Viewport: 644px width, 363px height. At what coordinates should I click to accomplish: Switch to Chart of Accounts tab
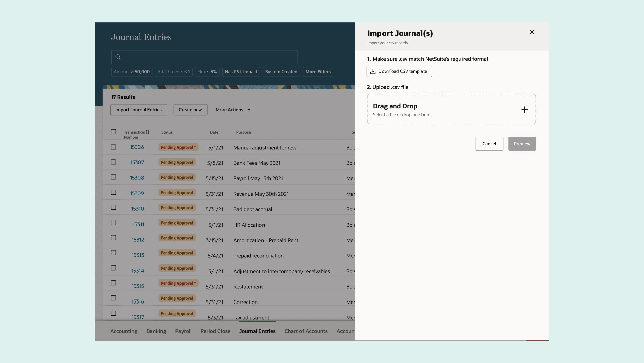[306, 331]
